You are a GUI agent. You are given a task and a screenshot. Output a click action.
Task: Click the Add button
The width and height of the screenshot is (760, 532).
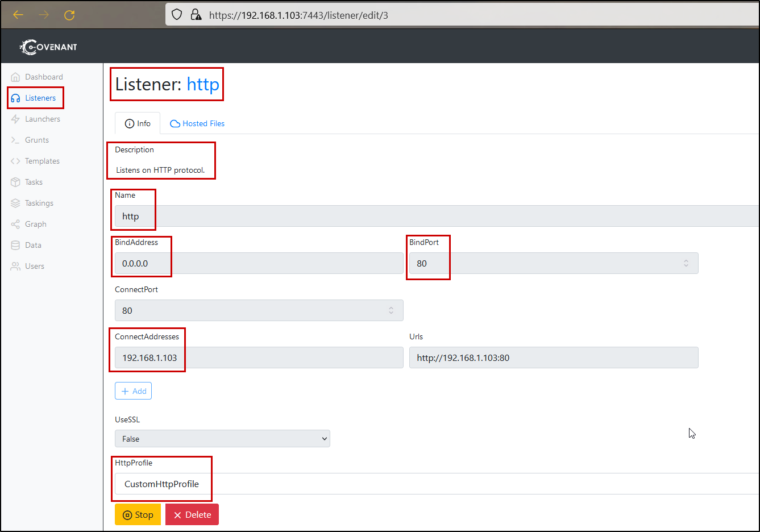pyautogui.click(x=133, y=391)
